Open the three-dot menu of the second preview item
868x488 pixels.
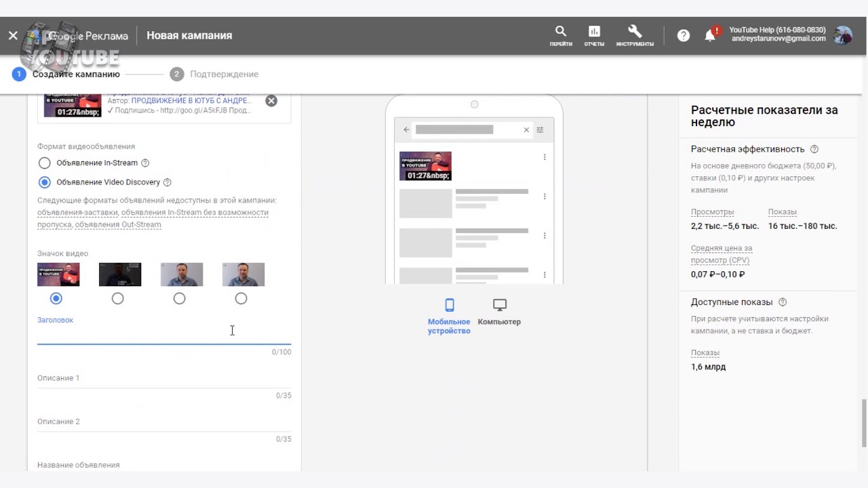tap(545, 197)
